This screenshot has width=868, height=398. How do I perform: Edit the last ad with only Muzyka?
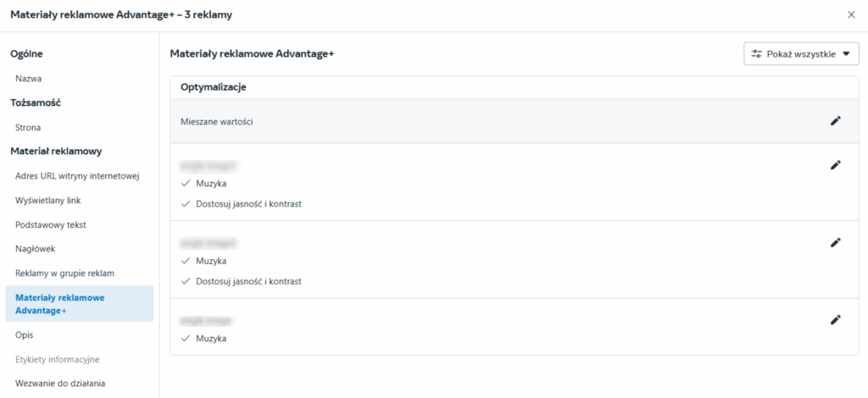point(835,320)
